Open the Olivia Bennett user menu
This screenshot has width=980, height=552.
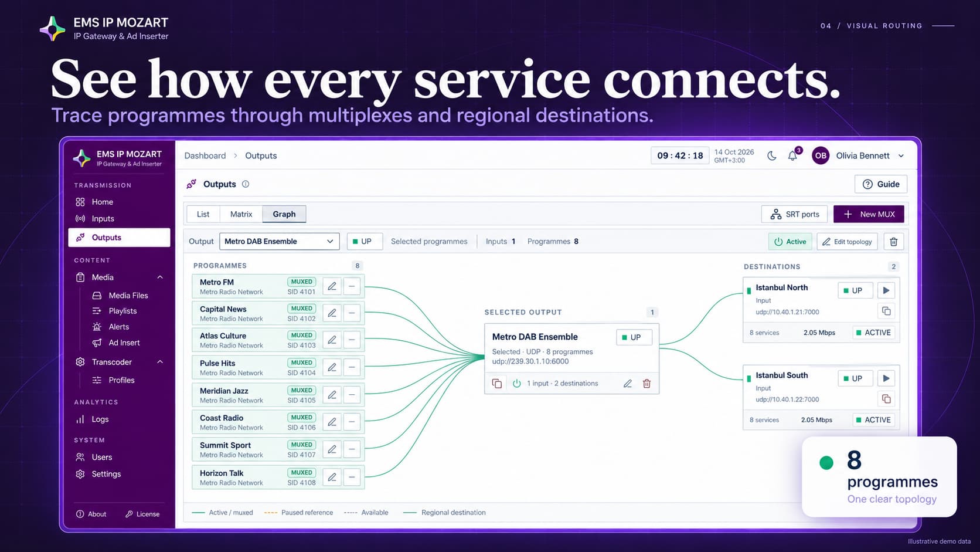859,155
